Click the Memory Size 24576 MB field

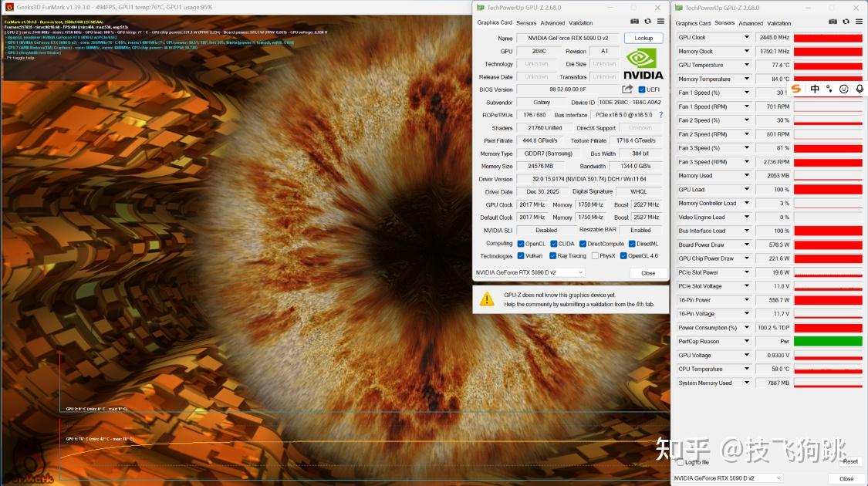coord(540,166)
